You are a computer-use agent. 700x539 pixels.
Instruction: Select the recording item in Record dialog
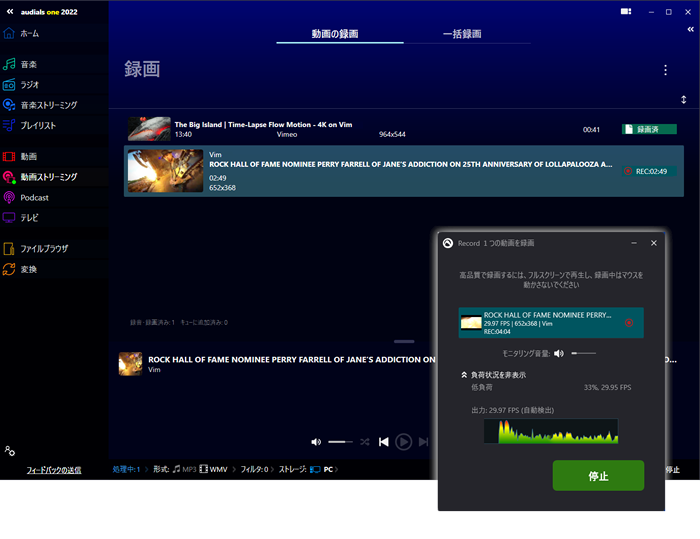pos(551,322)
